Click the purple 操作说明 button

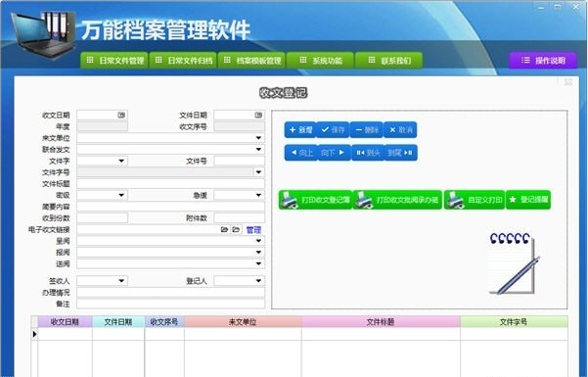[x=543, y=61]
